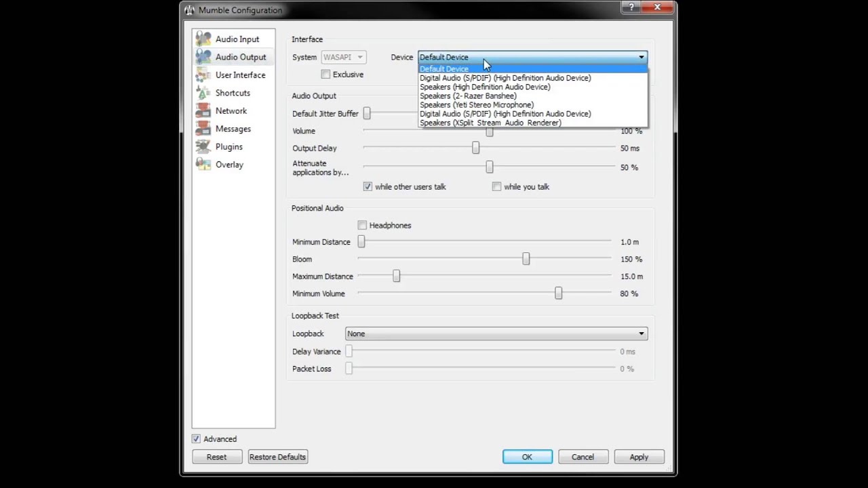This screenshot has width=868, height=488.
Task: Click the Apply button
Action: pos(639,457)
